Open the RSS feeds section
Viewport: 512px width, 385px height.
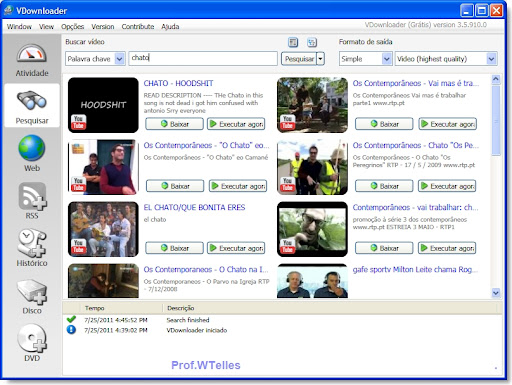pyautogui.click(x=32, y=201)
